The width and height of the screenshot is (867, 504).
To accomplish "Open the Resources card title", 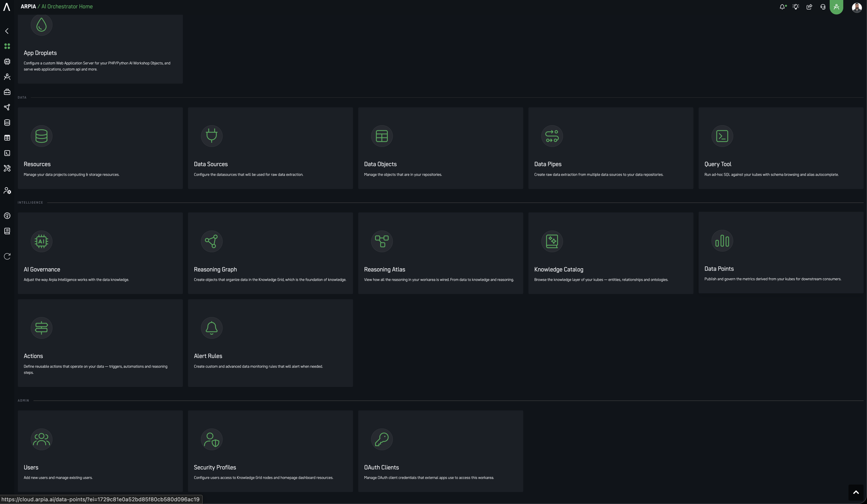I will tap(37, 164).
